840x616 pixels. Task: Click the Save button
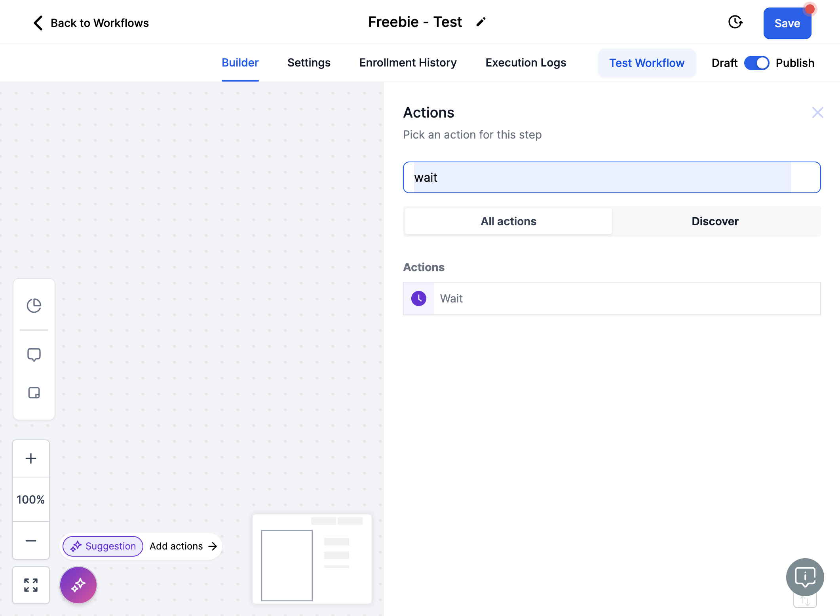click(787, 23)
